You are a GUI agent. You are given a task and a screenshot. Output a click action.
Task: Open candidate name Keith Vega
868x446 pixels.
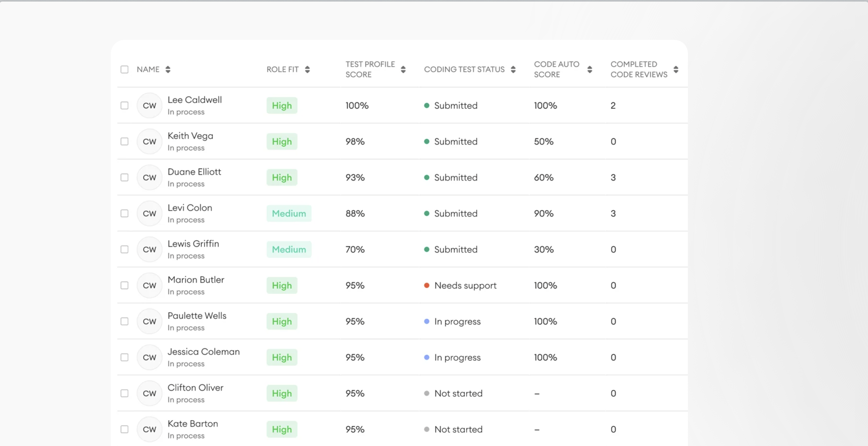[190, 136]
